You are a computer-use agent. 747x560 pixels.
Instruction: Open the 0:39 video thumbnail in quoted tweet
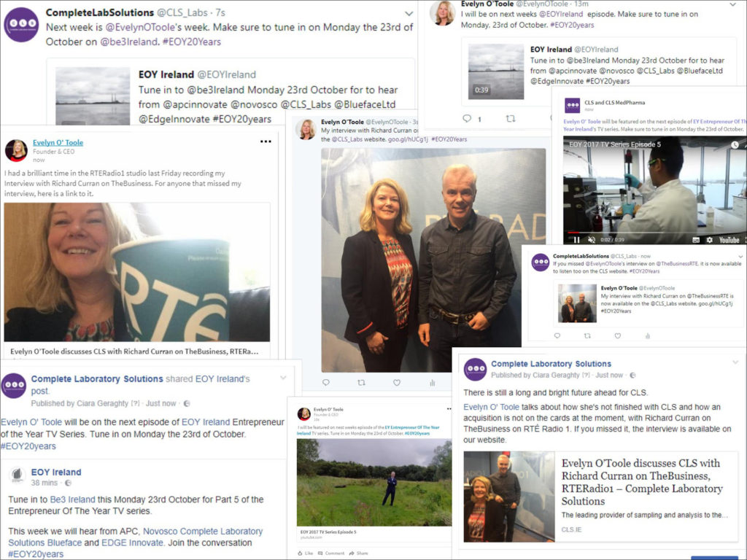tap(496, 71)
